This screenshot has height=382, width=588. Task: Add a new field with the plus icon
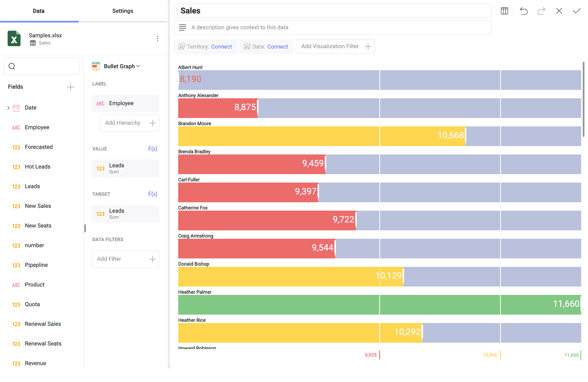pyautogui.click(x=71, y=87)
